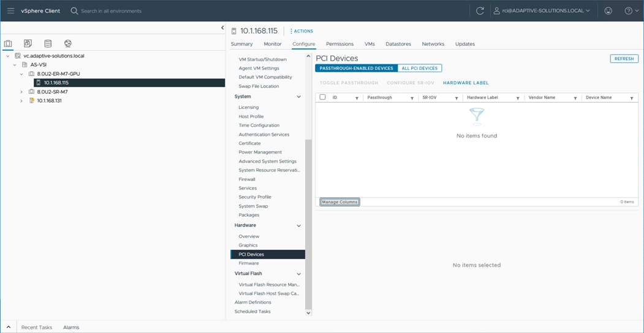This screenshot has height=333, width=644.
Task: Expand the 8.0U2-SR-M7 cluster node
Action: 21,92
